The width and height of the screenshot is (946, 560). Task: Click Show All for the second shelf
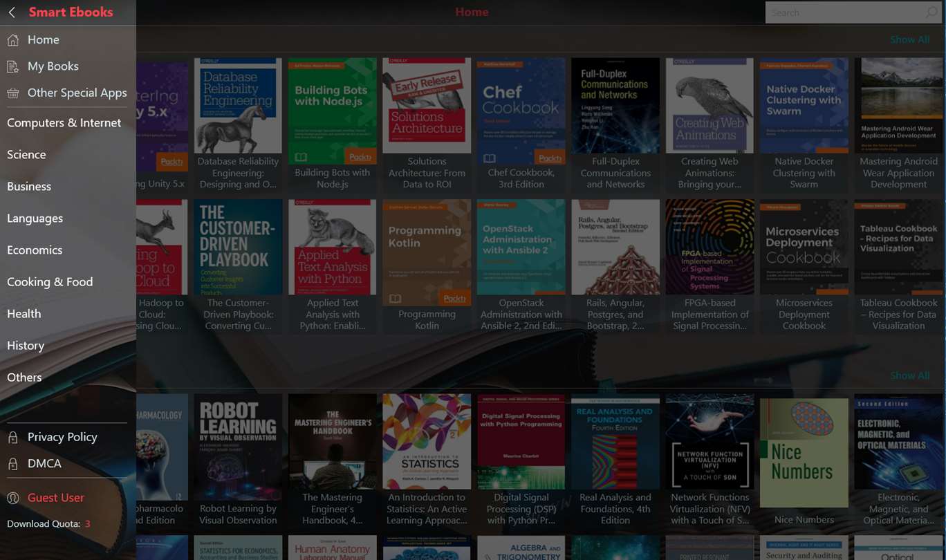pos(909,376)
